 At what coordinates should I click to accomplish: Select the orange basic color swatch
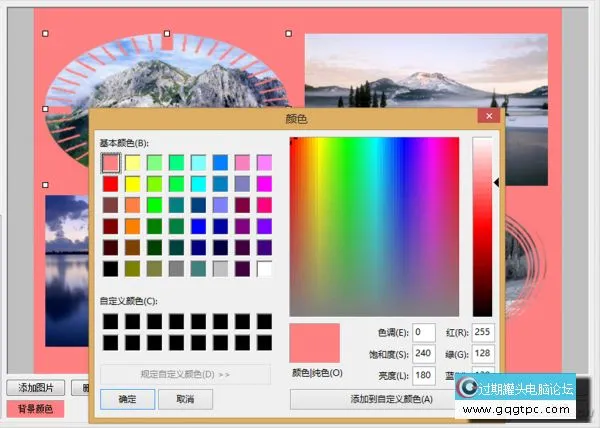pos(133,226)
